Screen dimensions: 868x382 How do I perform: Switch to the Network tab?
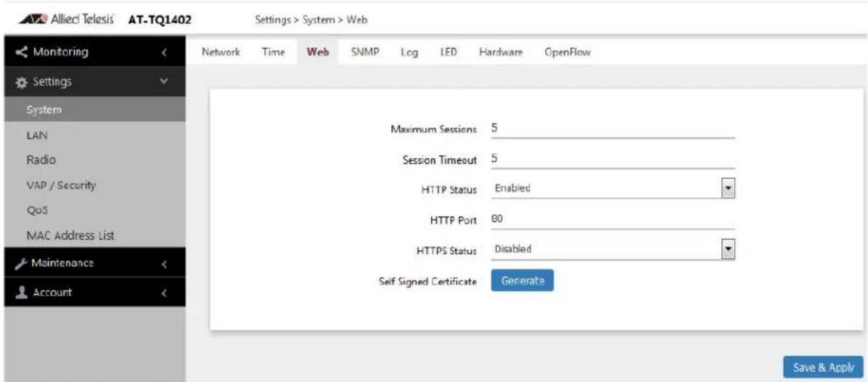(221, 52)
